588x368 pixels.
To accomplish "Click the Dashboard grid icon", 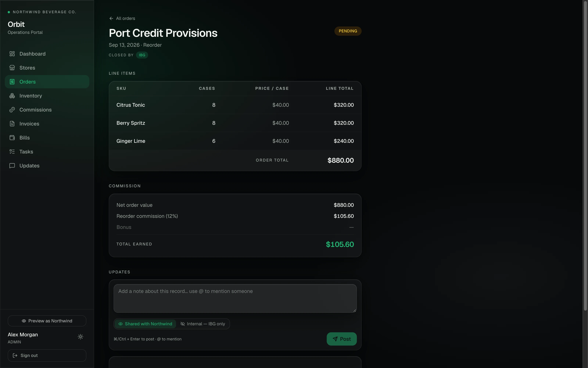I will (x=12, y=54).
